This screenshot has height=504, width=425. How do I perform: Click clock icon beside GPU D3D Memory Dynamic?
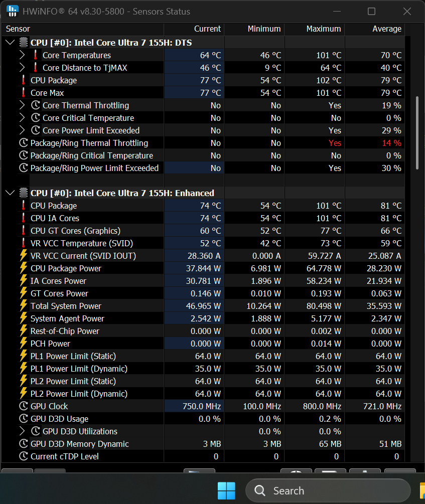coord(24,444)
